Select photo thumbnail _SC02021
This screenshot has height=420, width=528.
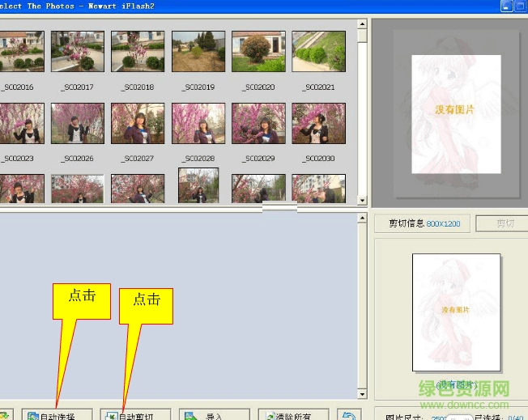point(318,52)
